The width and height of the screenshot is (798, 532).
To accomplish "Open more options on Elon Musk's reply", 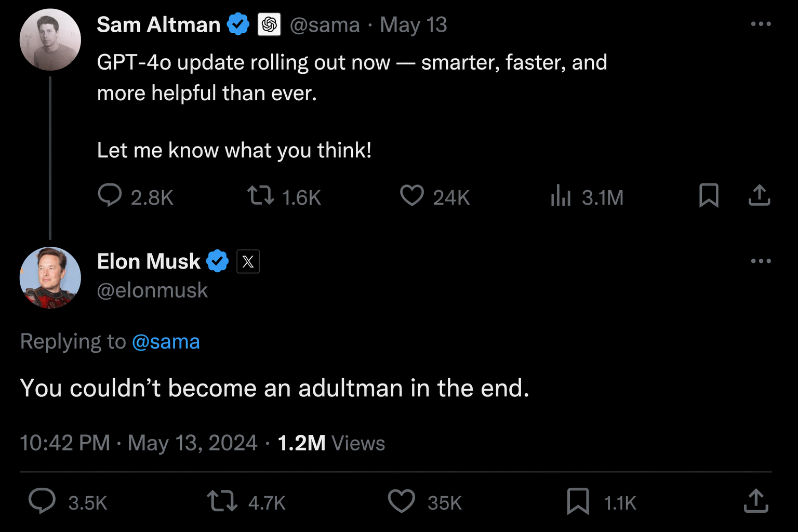I will tap(761, 261).
